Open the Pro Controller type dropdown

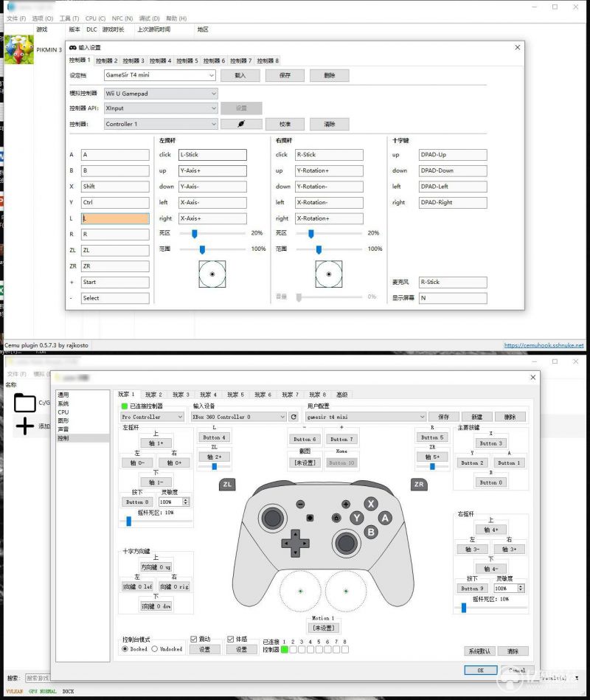[152, 417]
